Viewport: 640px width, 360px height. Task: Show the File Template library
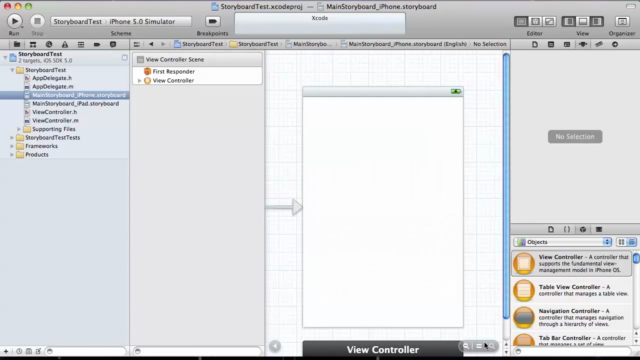click(x=551, y=229)
